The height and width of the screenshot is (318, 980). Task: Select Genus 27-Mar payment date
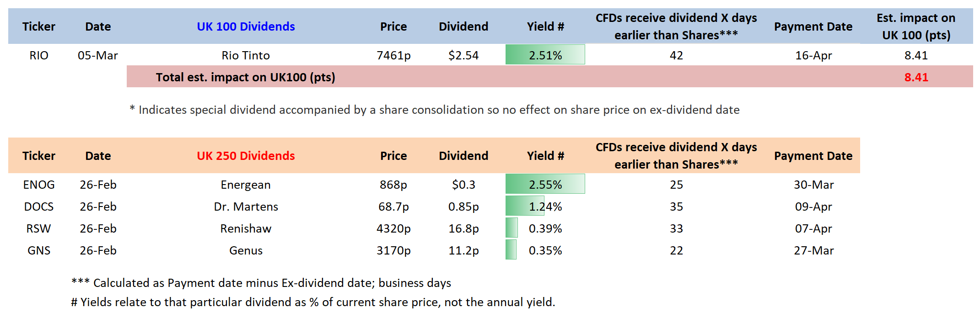point(813,250)
